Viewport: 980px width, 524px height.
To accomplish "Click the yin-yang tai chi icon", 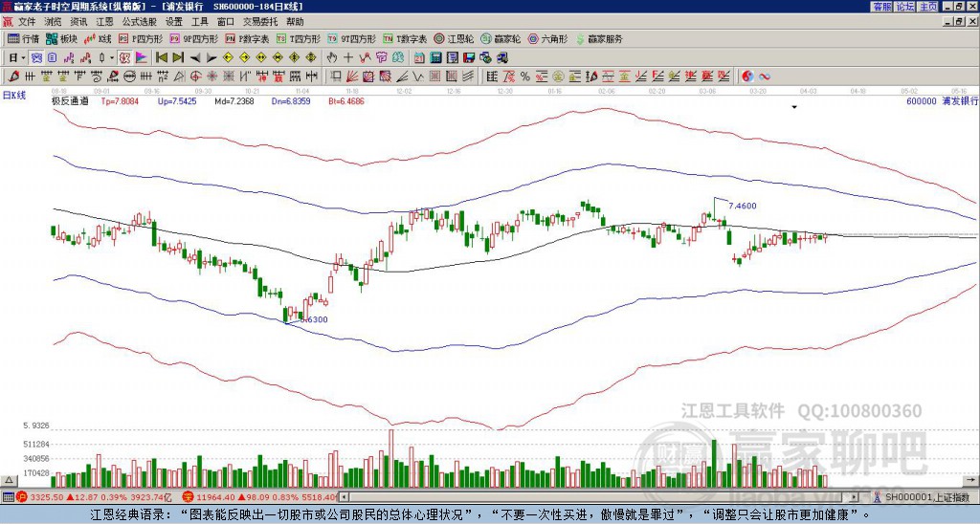I will coord(747,76).
